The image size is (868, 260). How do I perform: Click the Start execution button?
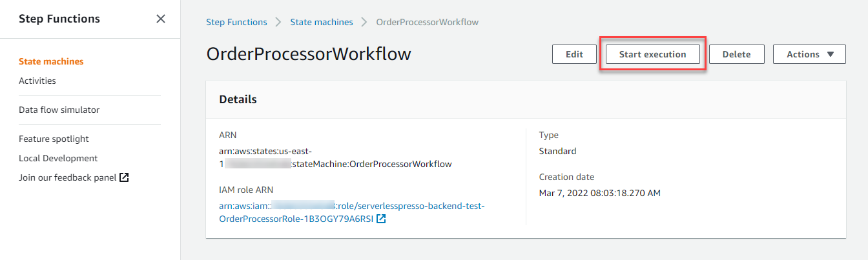(652, 54)
